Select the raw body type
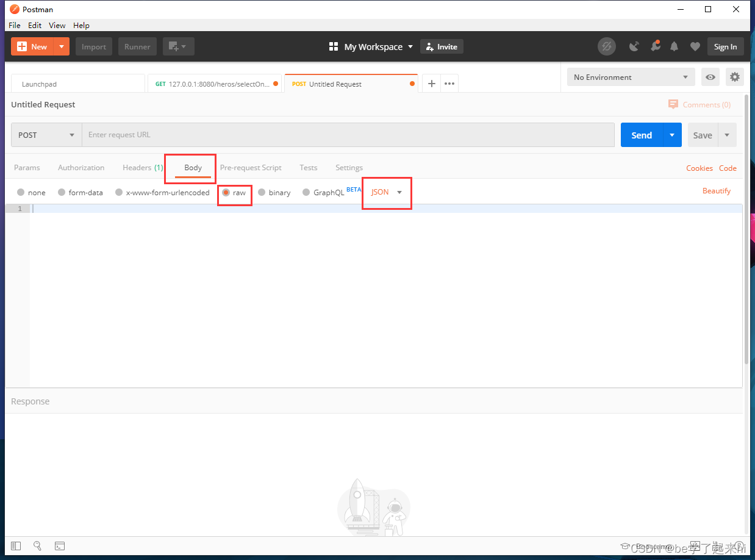 [x=226, y=192]
